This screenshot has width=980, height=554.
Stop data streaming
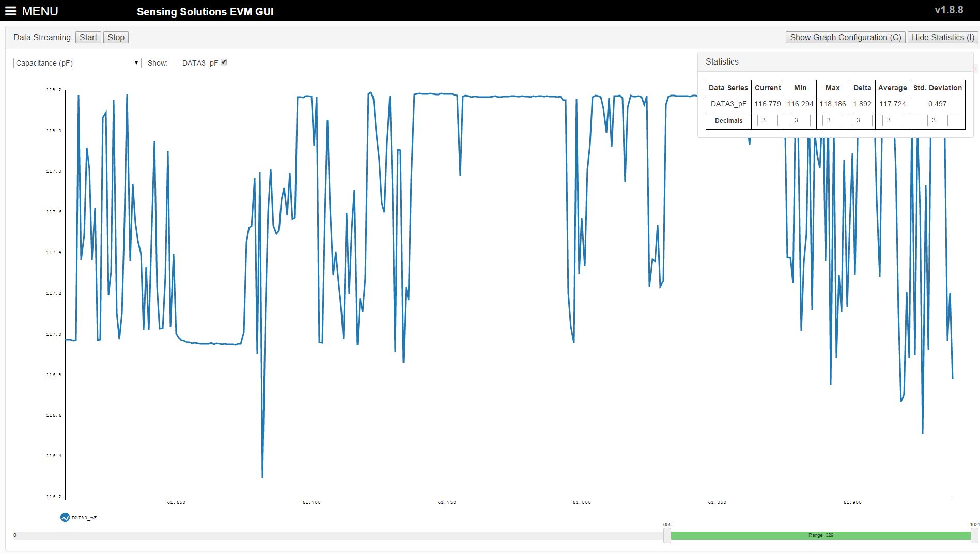(116, 37)
